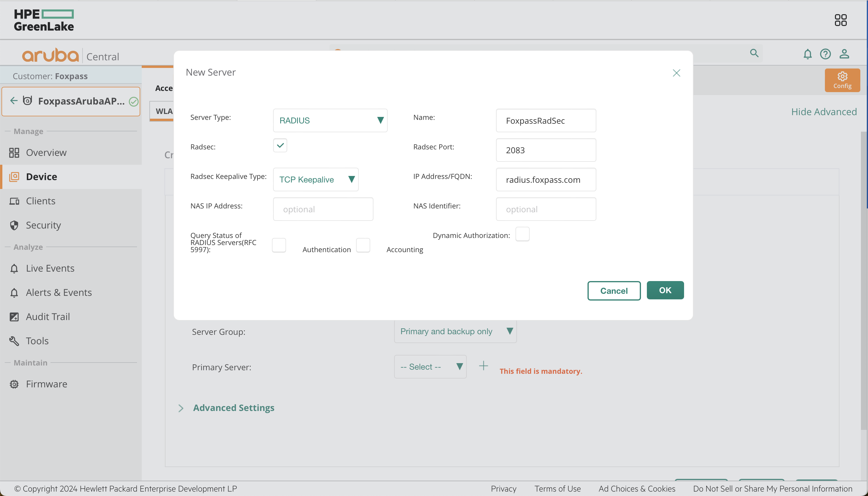Open Clients in the sidebar
The height and width of the screenshot is (496, 868).
tap(71, 201)
